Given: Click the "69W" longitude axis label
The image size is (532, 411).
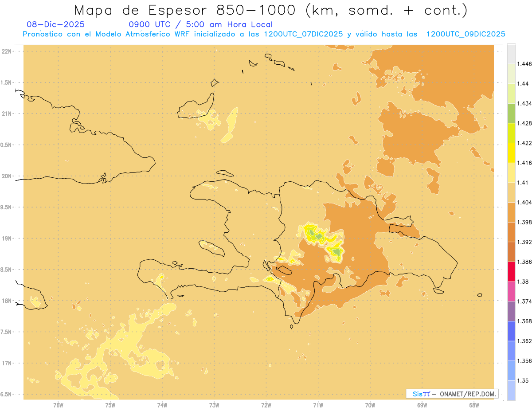Looking at the screenshot, I should tap(422, 405).
